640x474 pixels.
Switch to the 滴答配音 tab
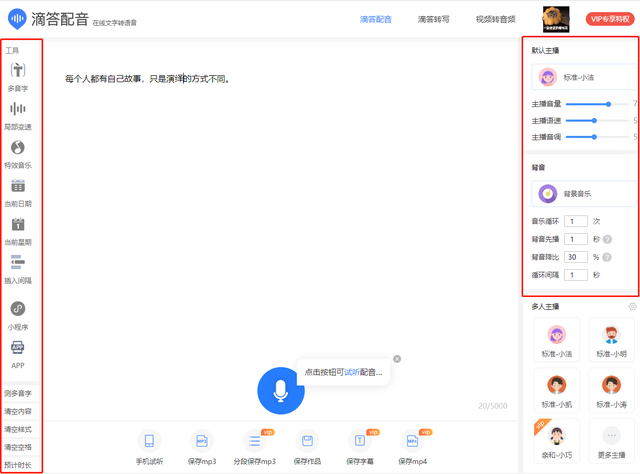point(376,19)
